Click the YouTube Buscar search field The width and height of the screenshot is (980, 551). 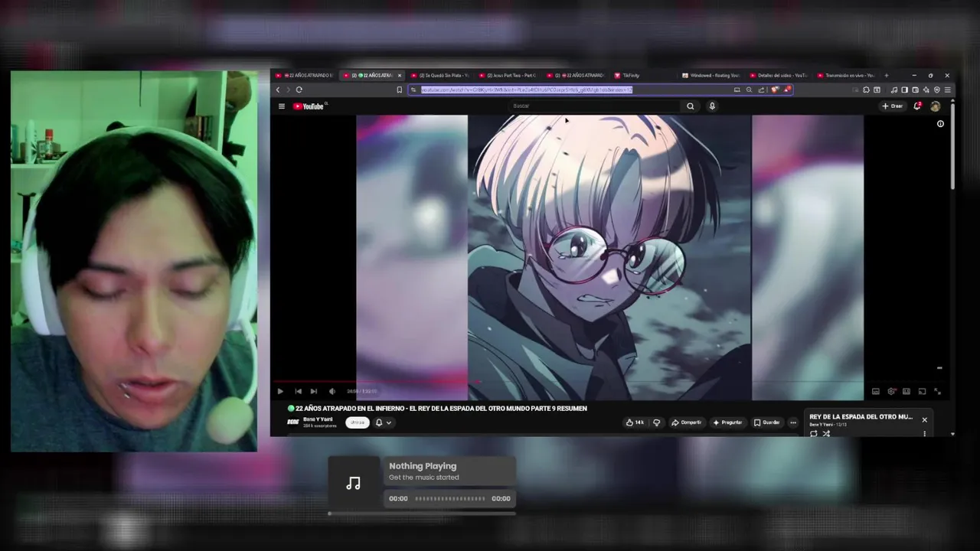coord(596,106)
